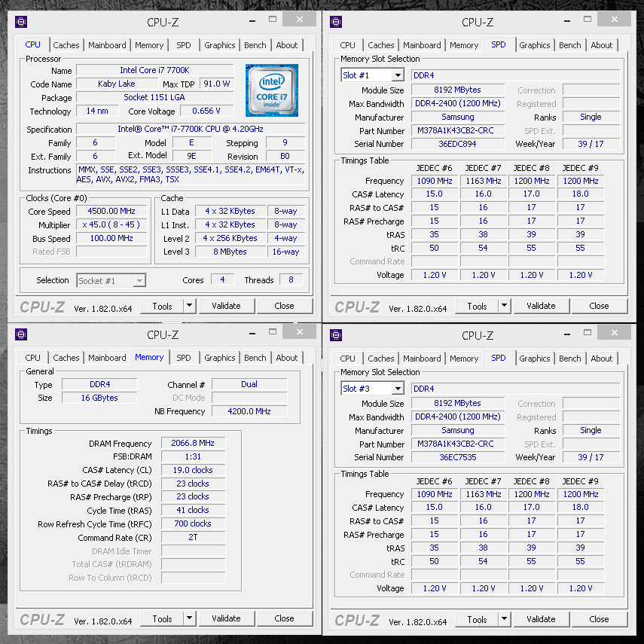Select the processor name 'Intel Core i7 7700K'
Screen dimensions: 644x644
(x=155, y=70)
